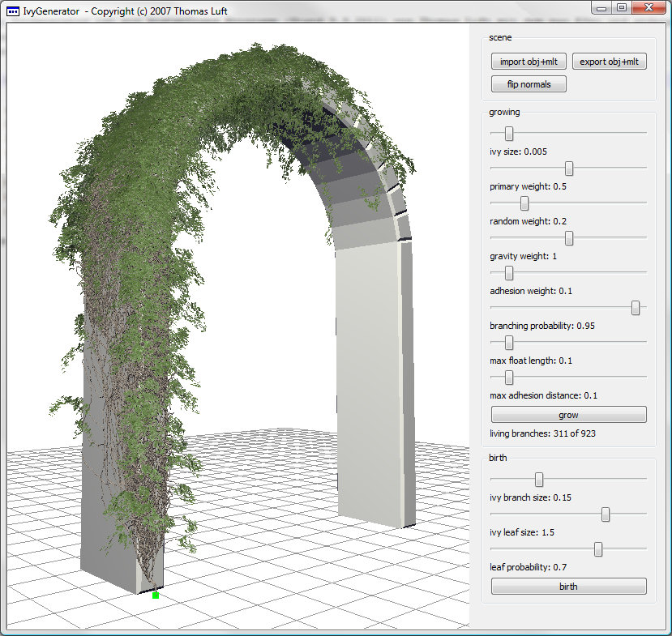Click the ivy leaf size slider handle
This screenshot has height=636, width=672.
[x=606, y=514]
